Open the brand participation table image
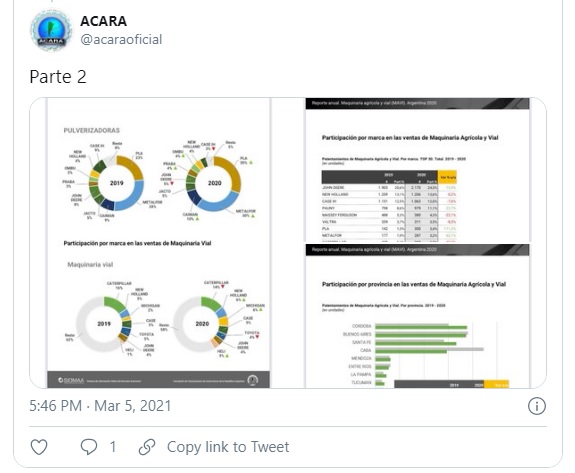Screen dimensions: 575x473 coord(417,170)
